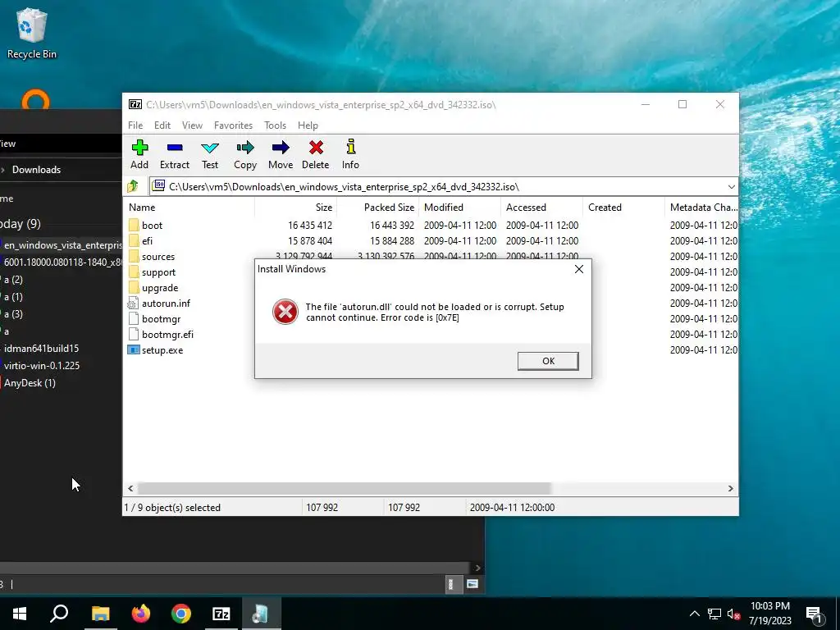
Task: Open File Explorer from the taskbar
Action: [100, 614]
